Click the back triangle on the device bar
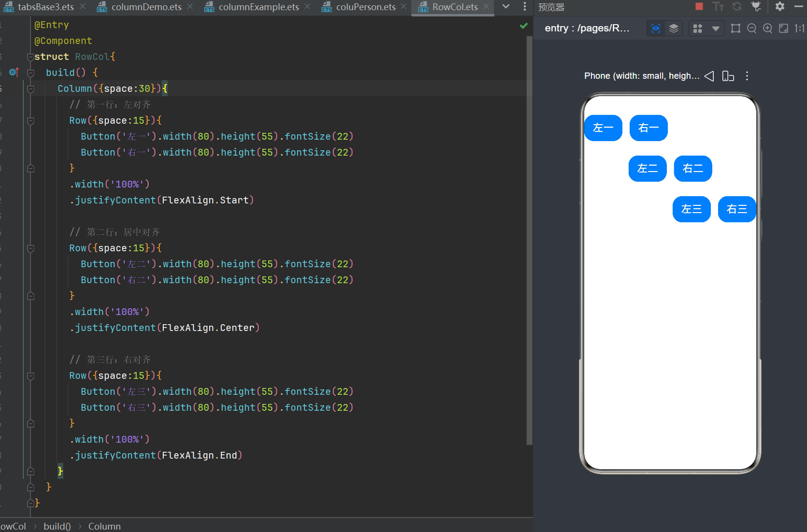 click(x=709, y=76)
